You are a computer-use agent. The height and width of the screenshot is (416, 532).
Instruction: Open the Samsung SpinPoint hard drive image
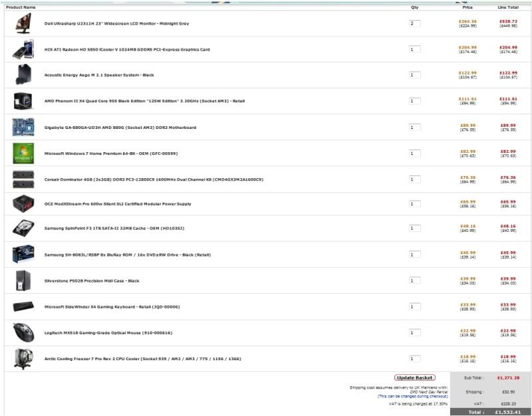[23, 228]
